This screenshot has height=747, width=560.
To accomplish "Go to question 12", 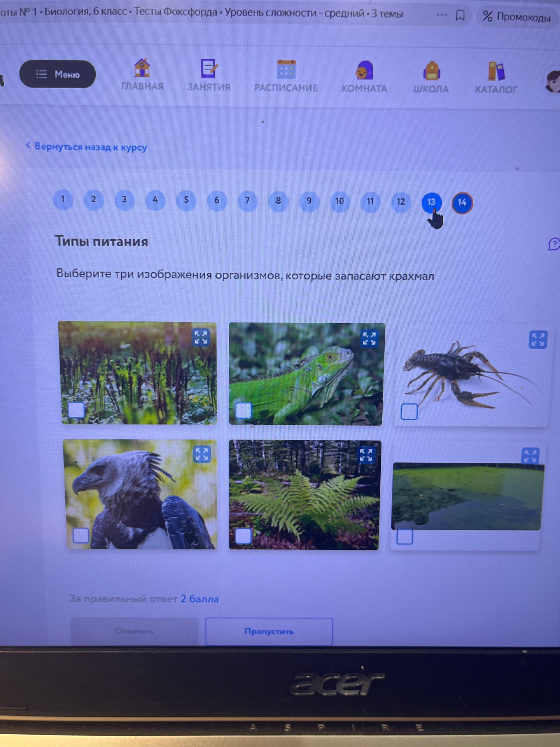I will tap(401, 202).
